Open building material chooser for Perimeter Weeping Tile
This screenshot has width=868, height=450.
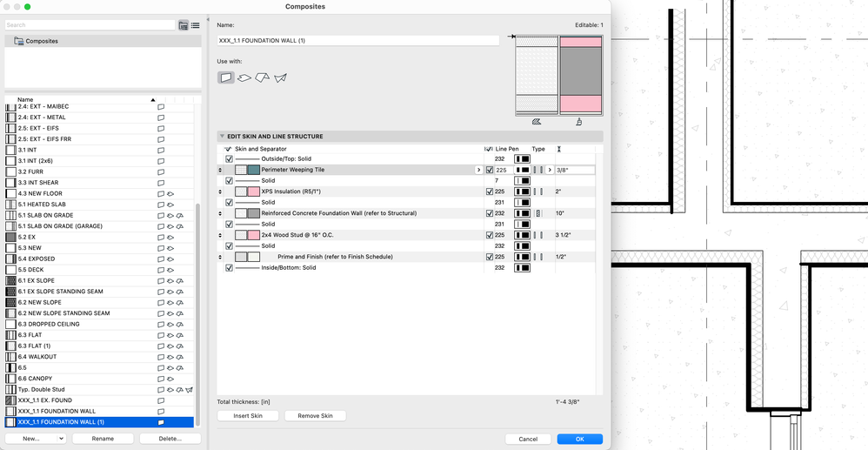(478, 170)
